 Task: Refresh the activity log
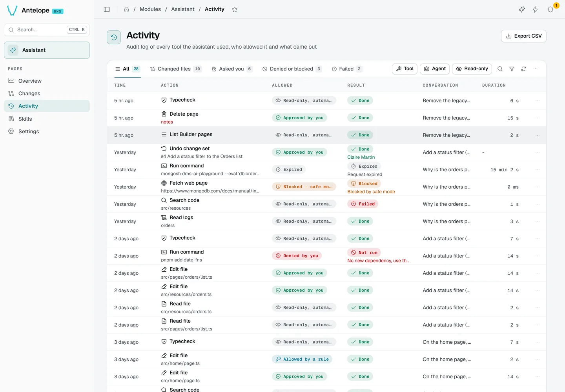[523, 69]
